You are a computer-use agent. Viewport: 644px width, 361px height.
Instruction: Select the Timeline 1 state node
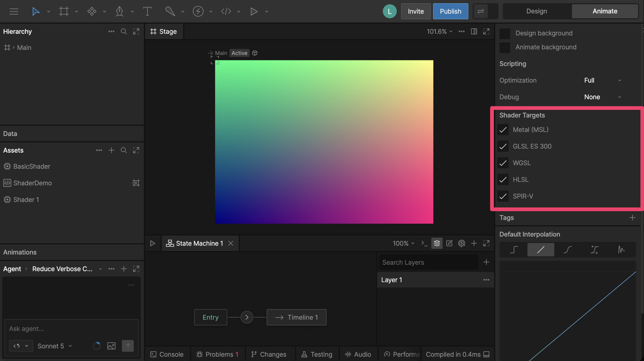[296, 317]
